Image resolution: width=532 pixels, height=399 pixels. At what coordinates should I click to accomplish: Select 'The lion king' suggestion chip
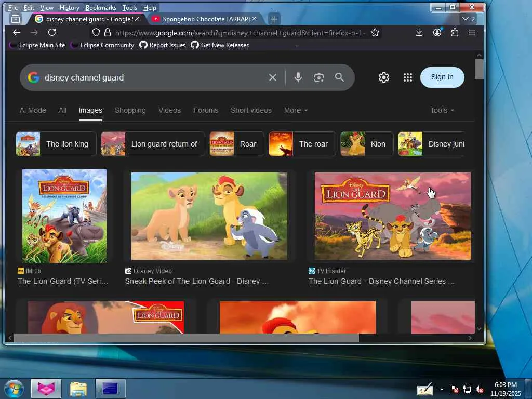56,144
